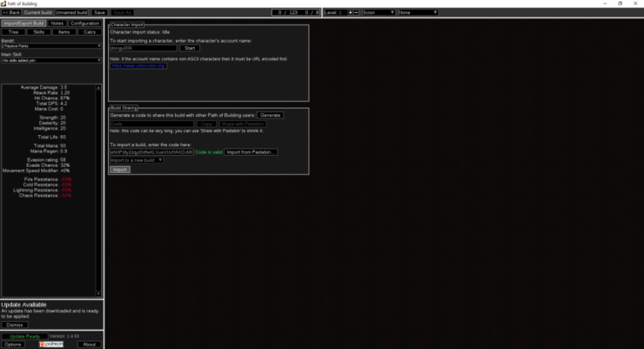Focus the account name input field
This screenshot has height=349, width=644.
(144, 48)
